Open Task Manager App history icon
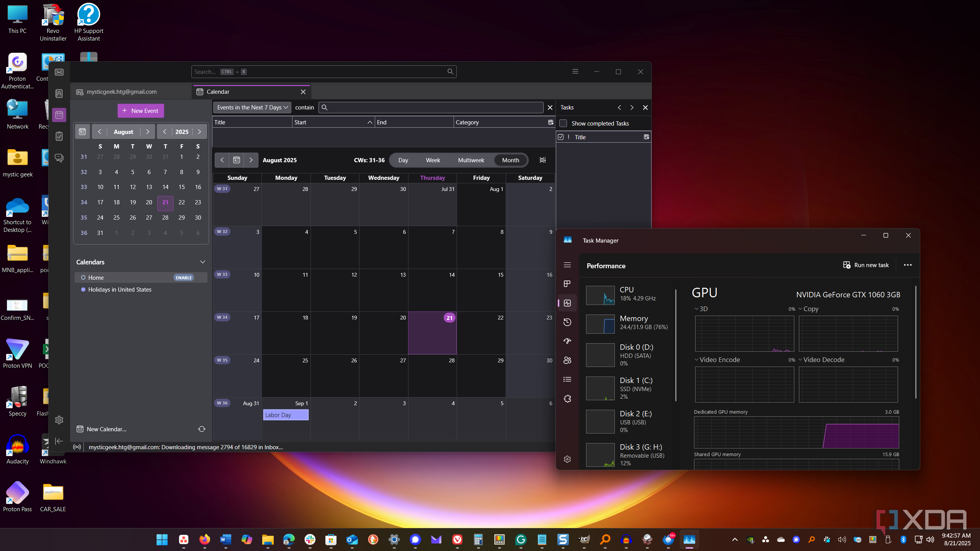This screenshot has width=980, height=551. pyautogui.click(x=567, y=322)
